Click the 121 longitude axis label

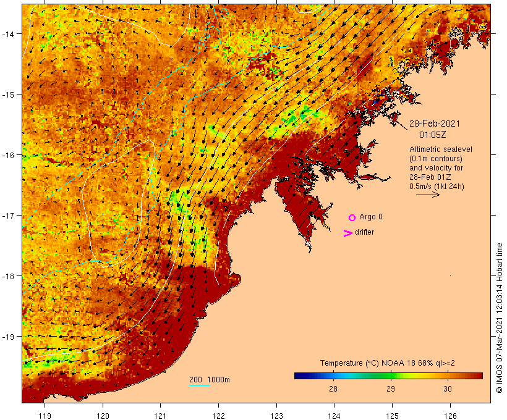point(160,416)
